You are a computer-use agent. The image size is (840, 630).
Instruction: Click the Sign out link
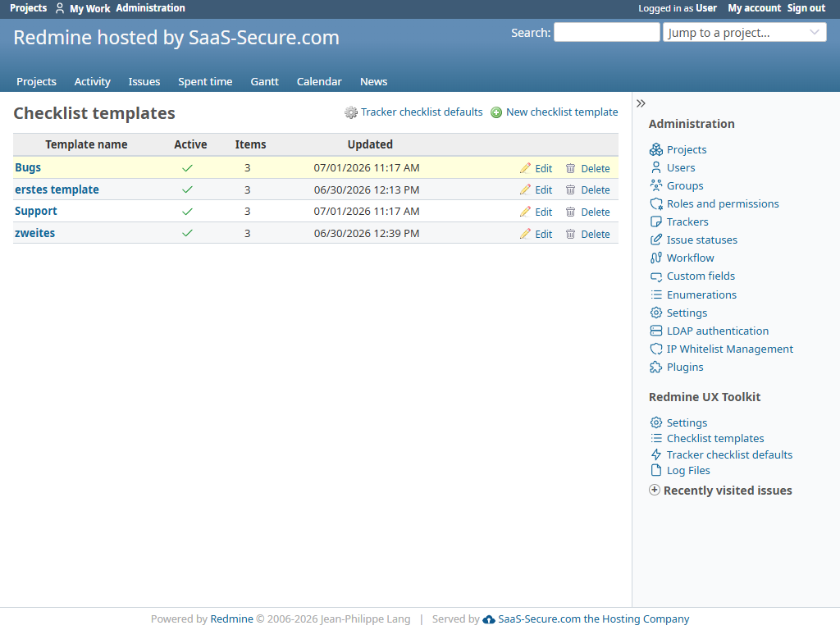(806, 8)
